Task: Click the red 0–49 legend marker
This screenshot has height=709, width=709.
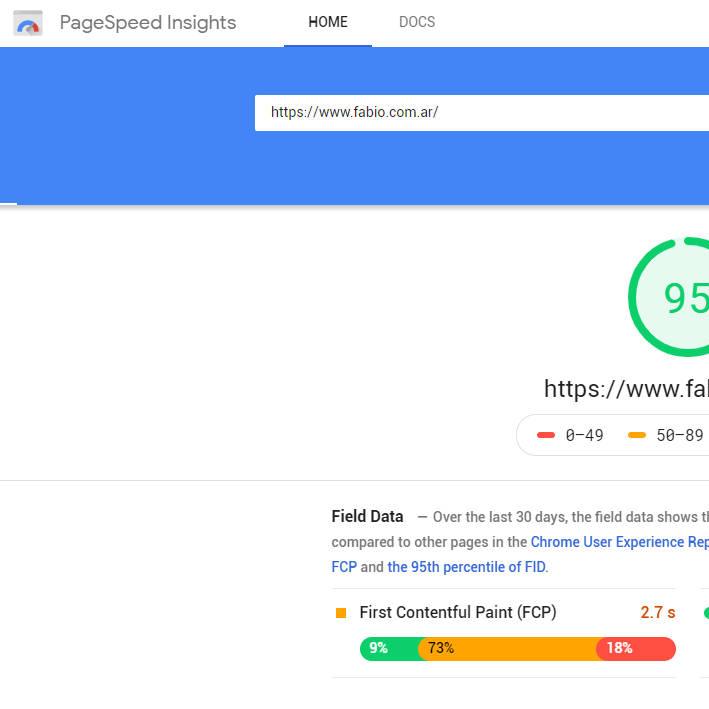Action: [x=546, y=435]
